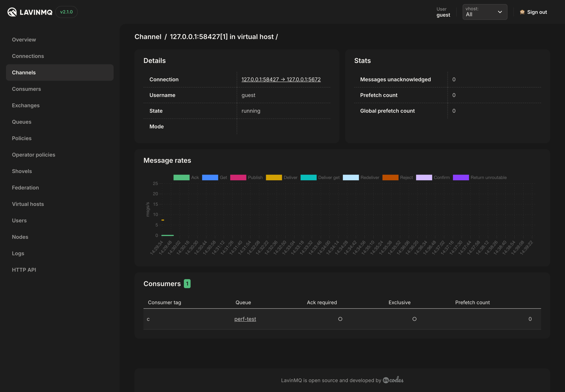Click the Messages unacknowledged value 0
The width and height of the screenshot is (565, 392).
[454, 79]
